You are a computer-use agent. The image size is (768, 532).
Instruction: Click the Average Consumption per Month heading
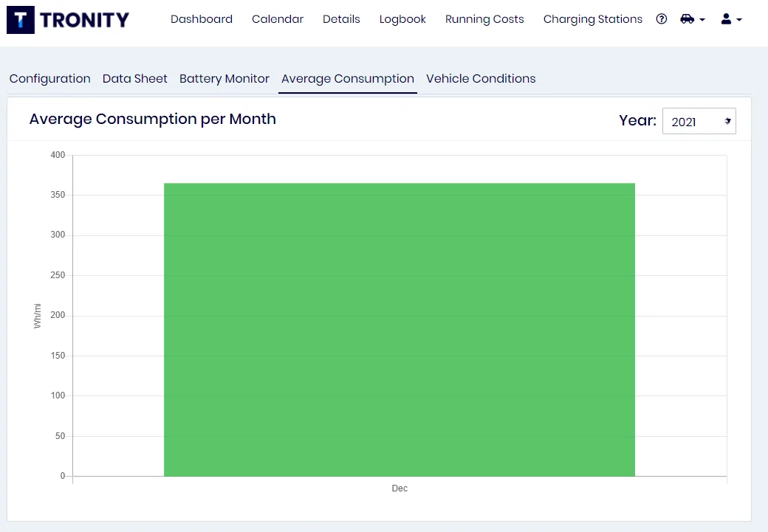pos(152,119)
